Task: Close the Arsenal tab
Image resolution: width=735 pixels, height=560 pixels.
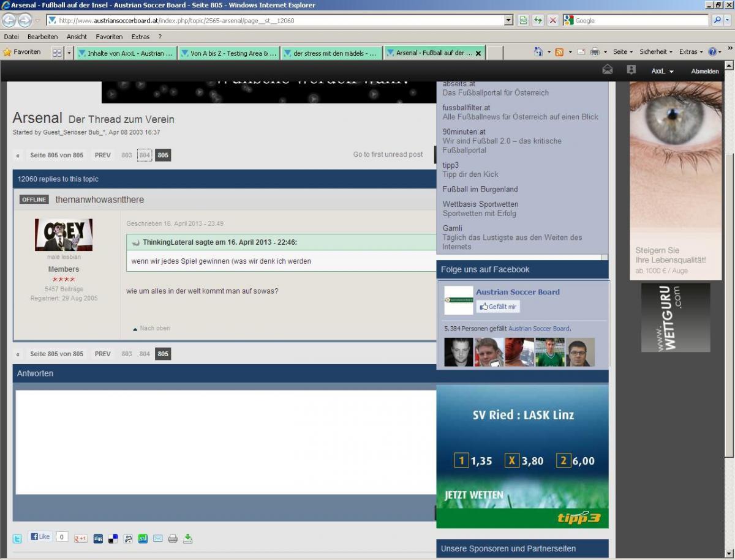Action: (478, 53)
